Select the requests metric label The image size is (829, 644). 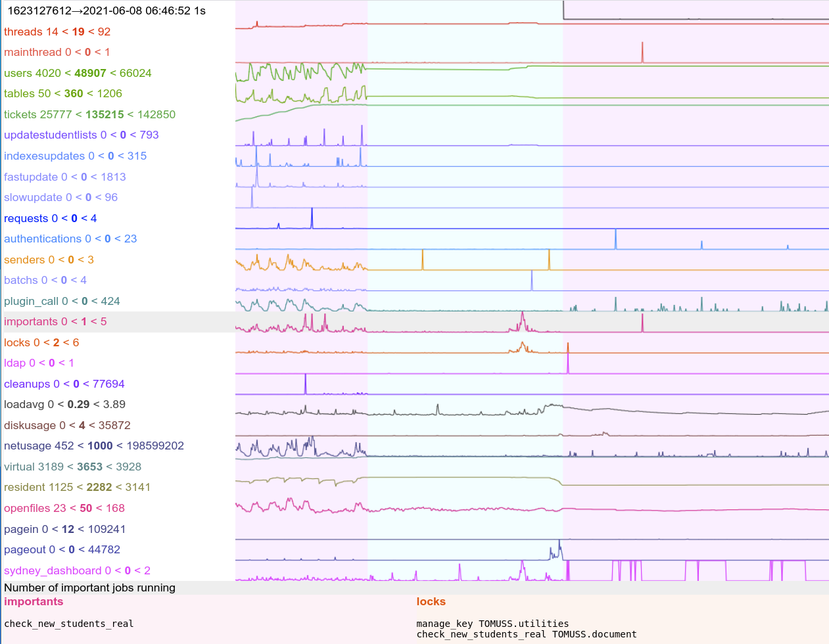point(50,218)
